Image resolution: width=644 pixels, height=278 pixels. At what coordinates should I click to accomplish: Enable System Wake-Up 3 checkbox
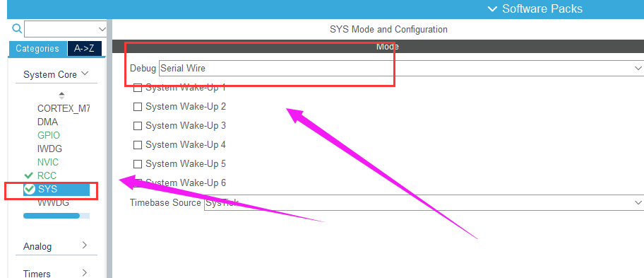coord(138,126)
